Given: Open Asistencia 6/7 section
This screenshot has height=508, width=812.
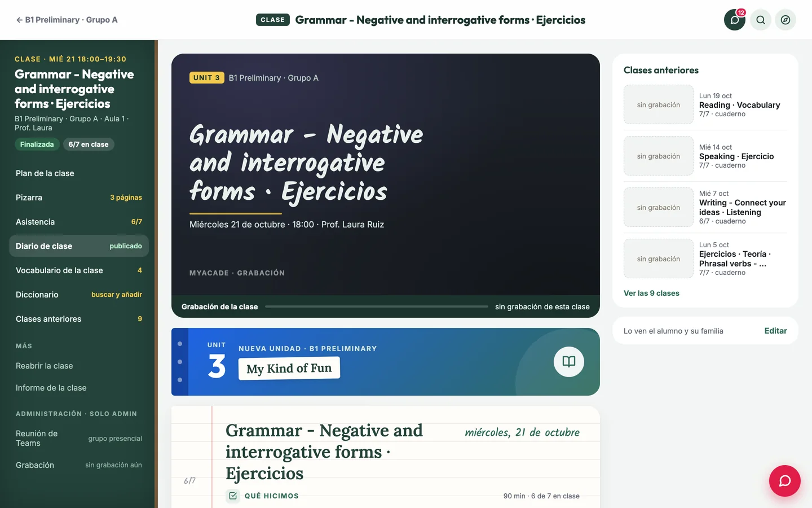Looking at the screenshot, I should [x=79, y=222].
